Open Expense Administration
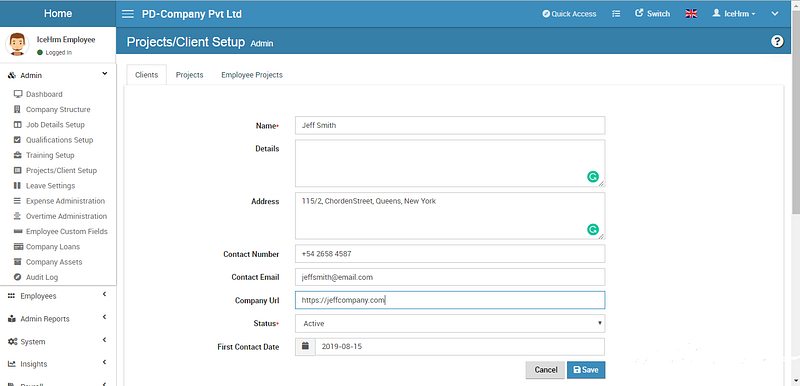The image size is (800, 386). 65,201
